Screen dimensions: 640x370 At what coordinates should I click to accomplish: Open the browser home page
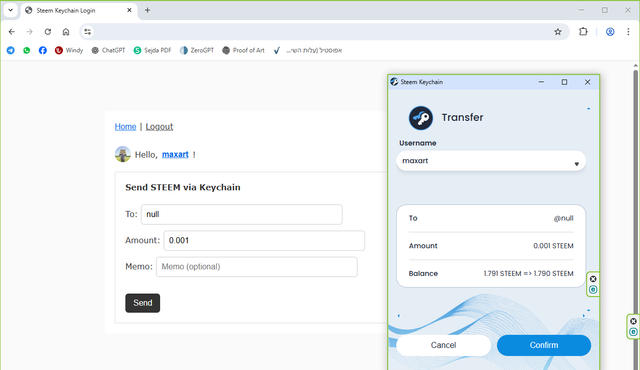point(66,32)
